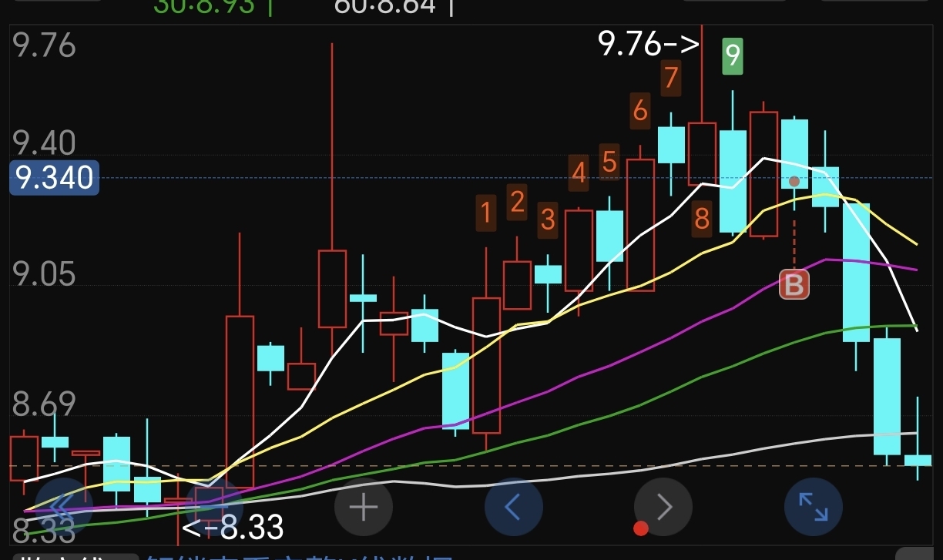Select the orange sequence marker 3
Image resolution: width=943 pixels, height=560 pixels.
coord(548,219)
